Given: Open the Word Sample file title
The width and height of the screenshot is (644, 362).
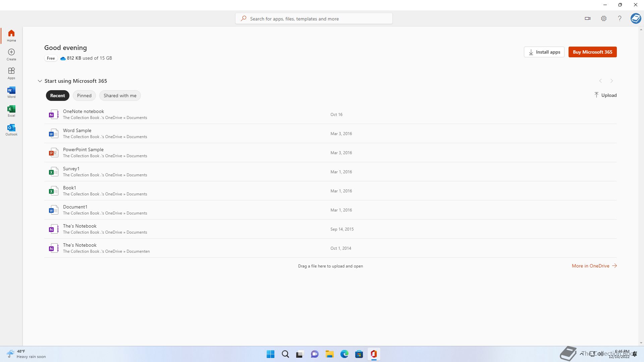Looking at the screenshot, I should tap(77, 130).
